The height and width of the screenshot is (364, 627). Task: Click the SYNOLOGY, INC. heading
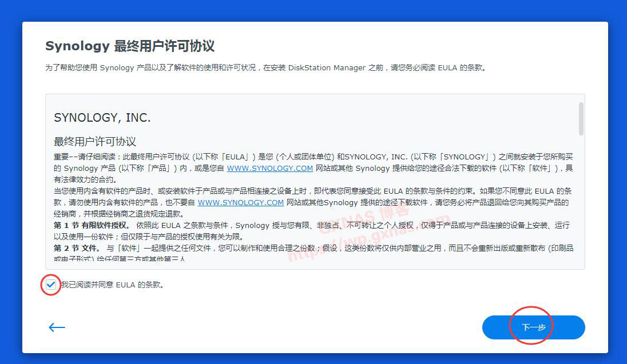click(102, 118)
